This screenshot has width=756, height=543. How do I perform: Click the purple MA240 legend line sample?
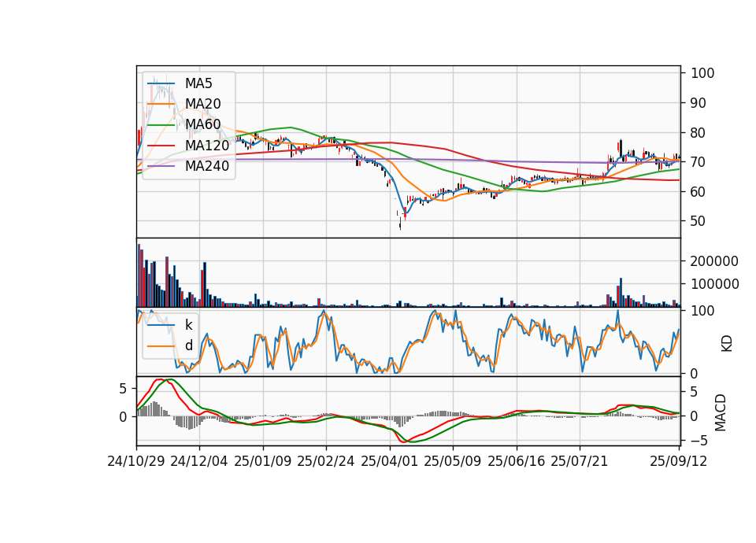(x=161, y=166)
